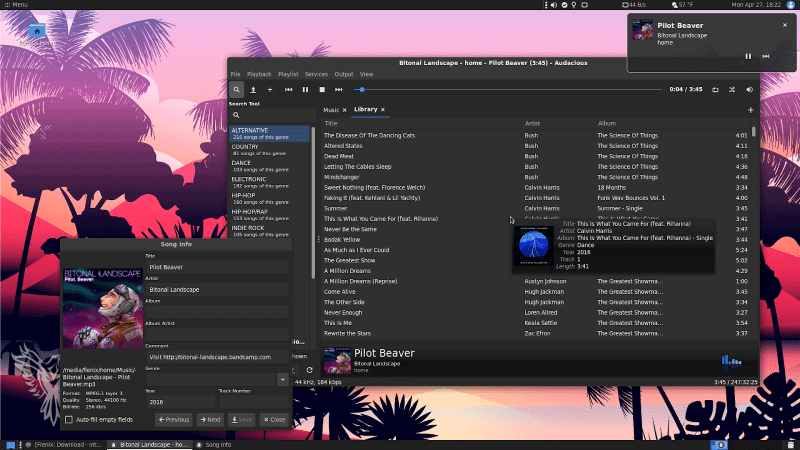The image size is (800, 450).
Task: Click the Search Tool text field
Action: tap(272, 115)
